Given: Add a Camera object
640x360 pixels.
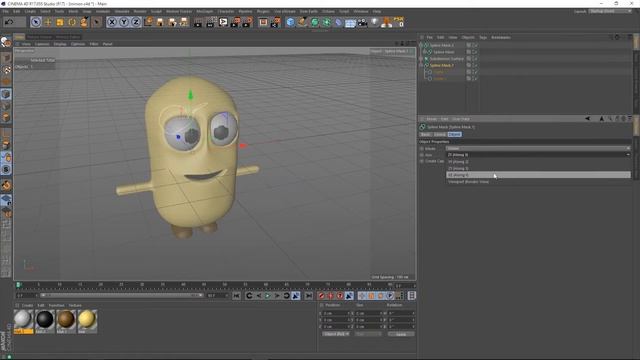Looking at the screenshot, I should tap(362, 22).
